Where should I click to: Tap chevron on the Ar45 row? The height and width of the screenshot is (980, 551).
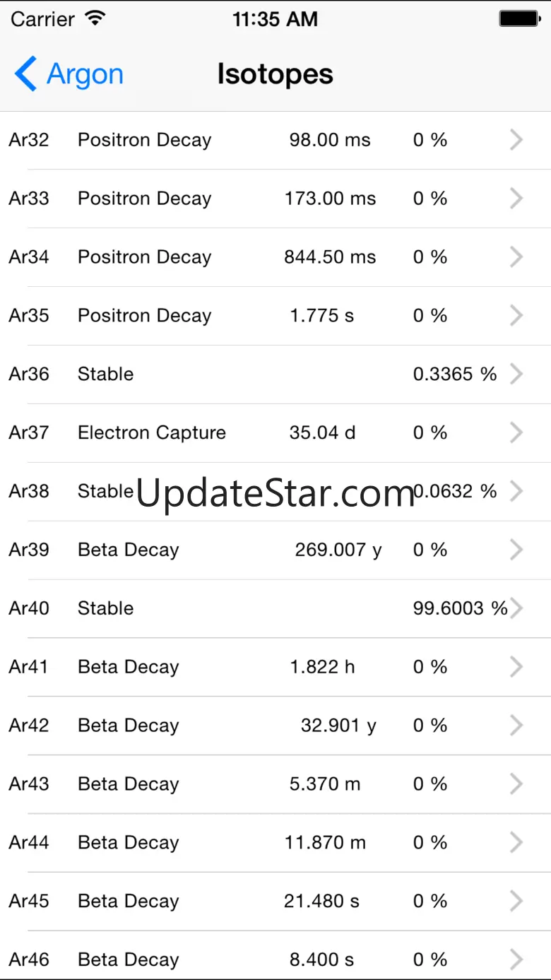pyautogui.click(x=516, y=901)
